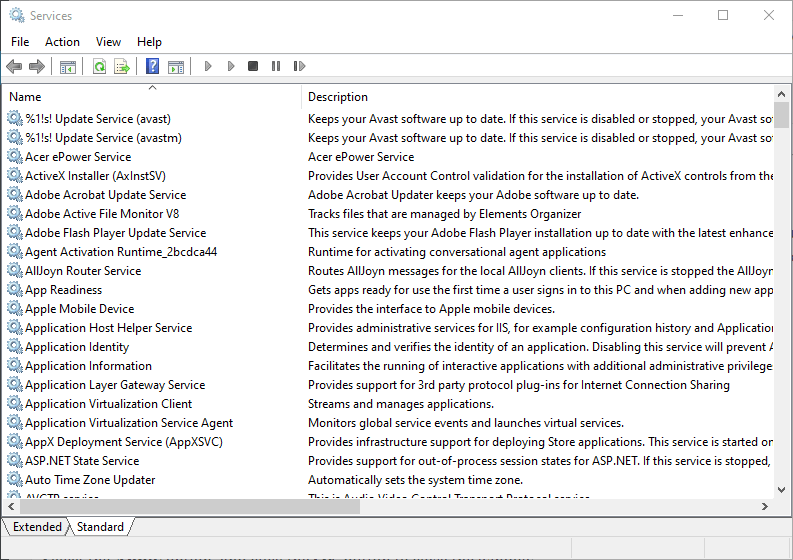
Task: Click the Export List toolbar icon
Action: point(122,66)
